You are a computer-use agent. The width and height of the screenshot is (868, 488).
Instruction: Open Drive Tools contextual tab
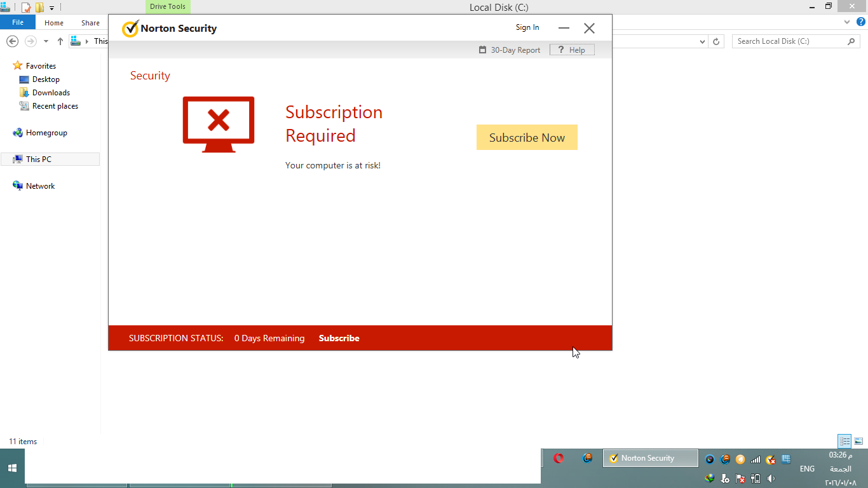(168, 7)
